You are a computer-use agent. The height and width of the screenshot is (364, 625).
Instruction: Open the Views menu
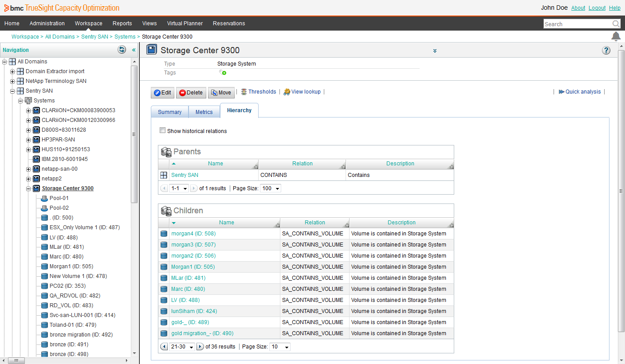(x=149, y=23)
